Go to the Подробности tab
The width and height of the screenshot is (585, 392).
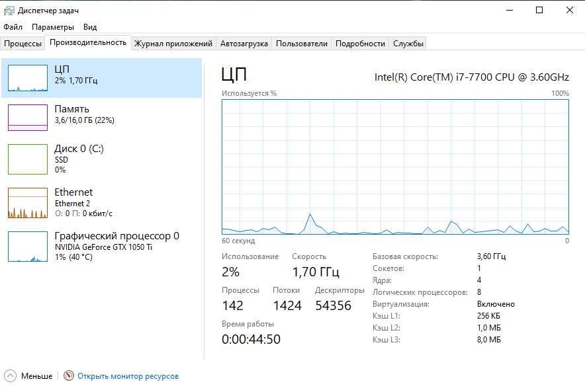[360, 43]
